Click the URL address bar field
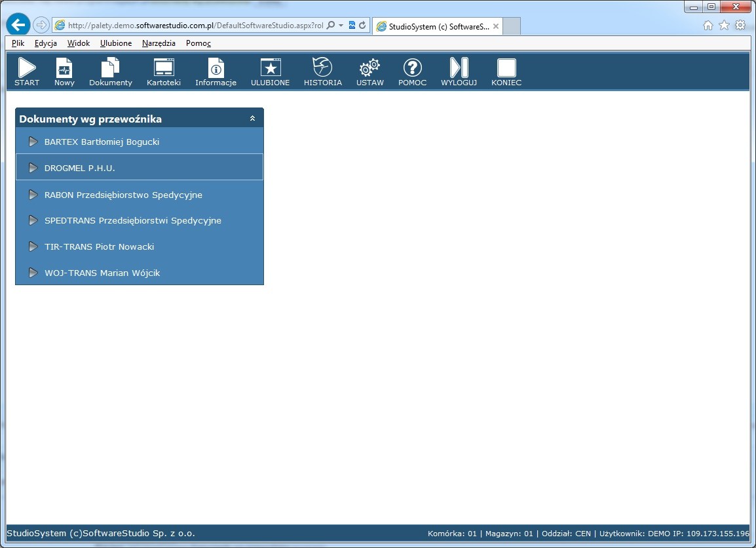The image size is (756, 548). point(195,25)
